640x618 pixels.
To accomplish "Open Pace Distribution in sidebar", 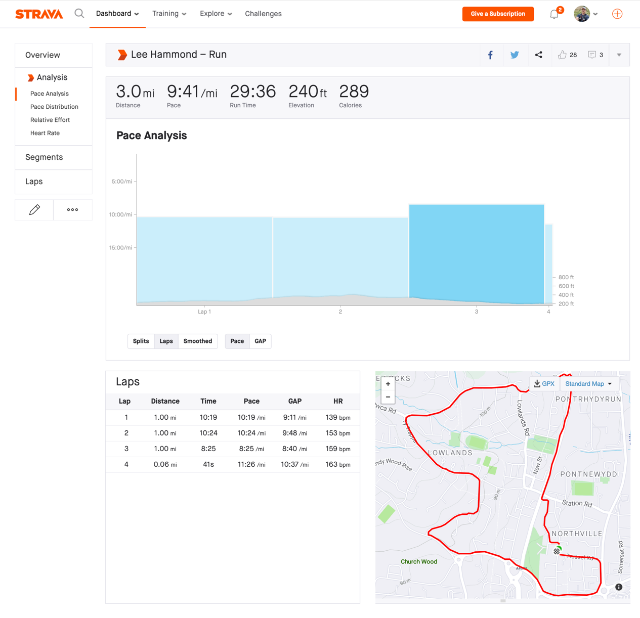I will pyautogui.click(x=54, y=107).
